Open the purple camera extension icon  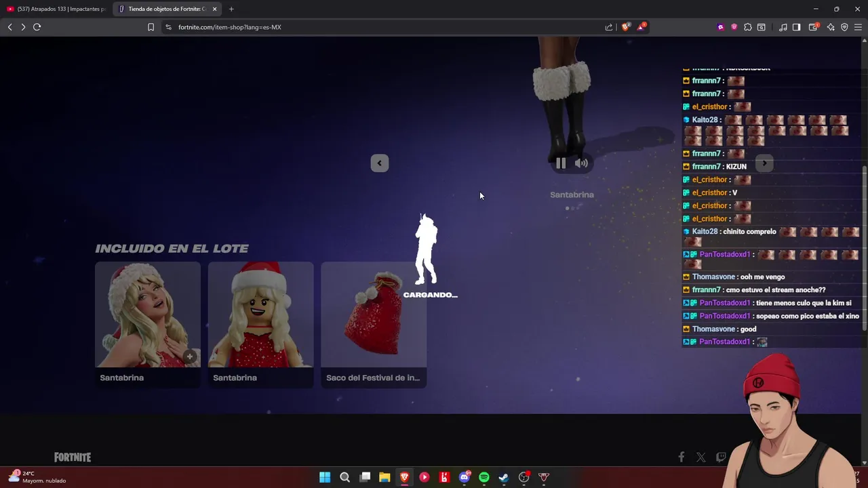coord(720,27)
